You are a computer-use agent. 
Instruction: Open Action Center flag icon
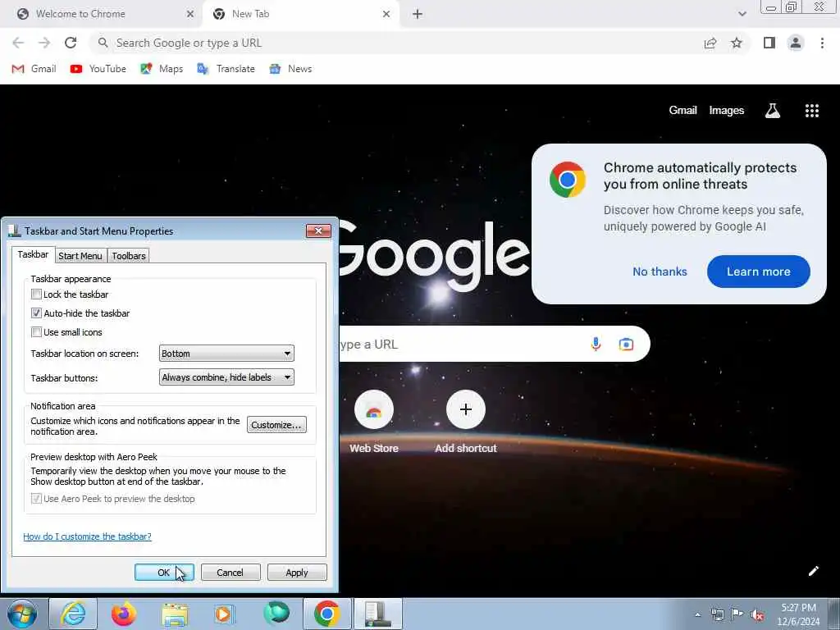tap(737, 615)
